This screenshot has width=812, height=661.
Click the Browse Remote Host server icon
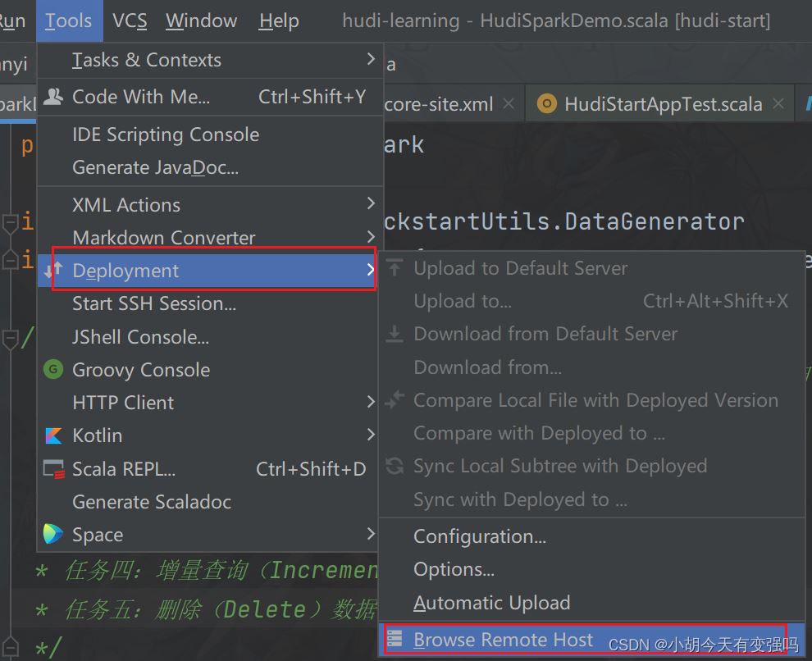pos(395,639)
